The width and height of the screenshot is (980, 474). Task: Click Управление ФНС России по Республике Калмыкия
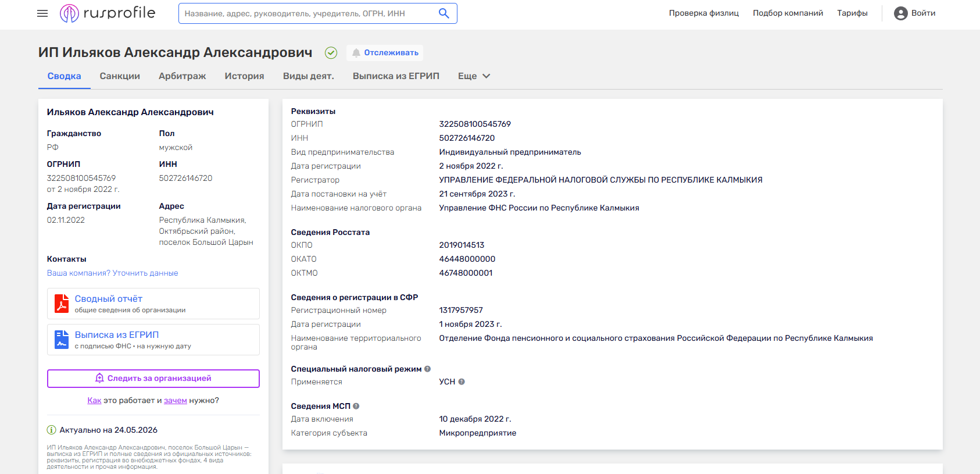[539, 208]
